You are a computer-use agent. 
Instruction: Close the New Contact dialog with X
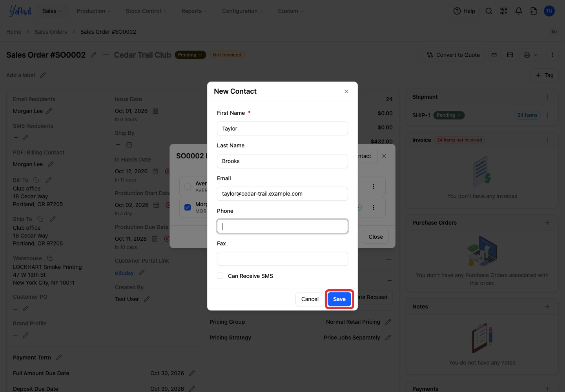click(346, 91)
